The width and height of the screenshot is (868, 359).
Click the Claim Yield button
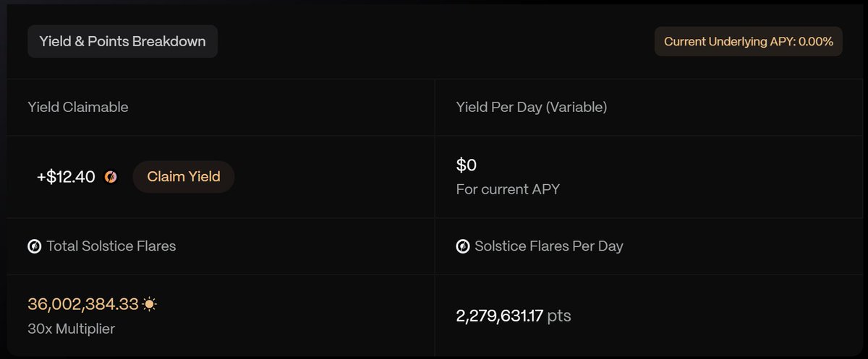(183, 177)
